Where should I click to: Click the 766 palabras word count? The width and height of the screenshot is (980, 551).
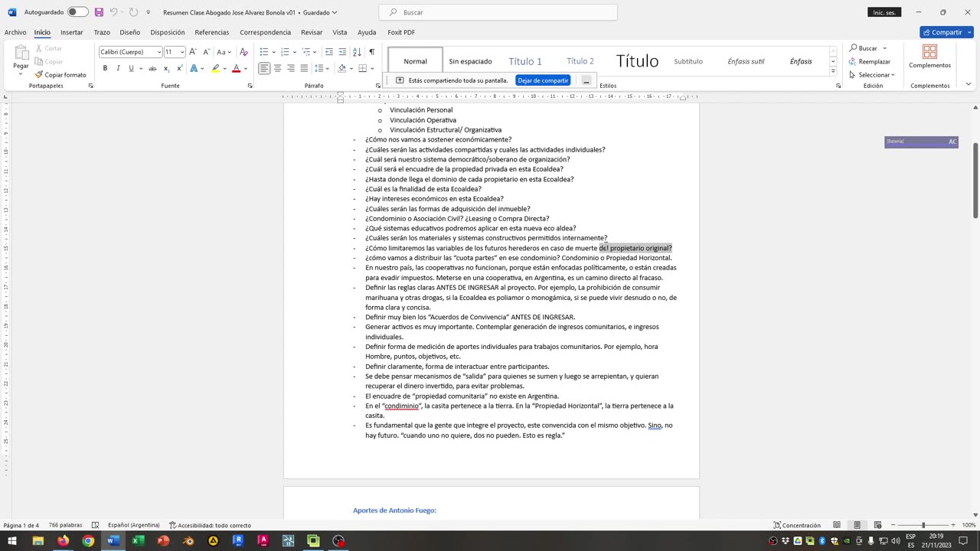65,525
